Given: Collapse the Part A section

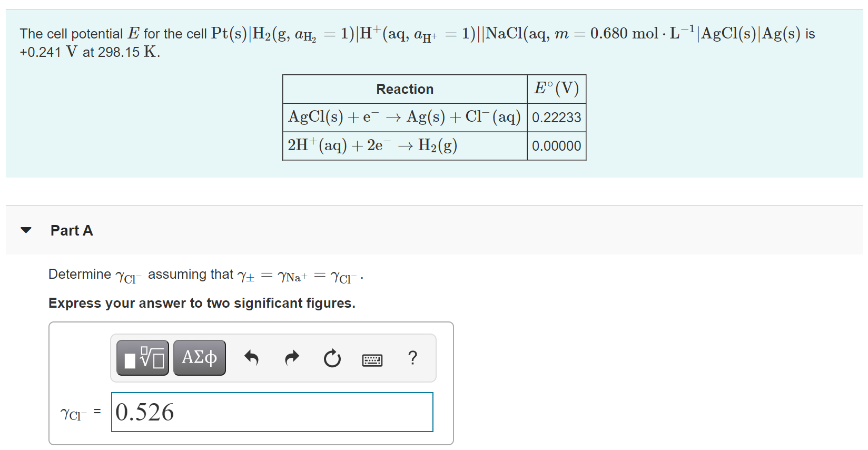Looking at the screenshot, I should (26, 230).
